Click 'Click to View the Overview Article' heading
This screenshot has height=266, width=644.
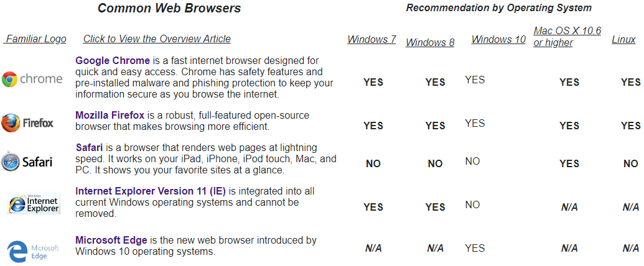(x=157, y=39)
